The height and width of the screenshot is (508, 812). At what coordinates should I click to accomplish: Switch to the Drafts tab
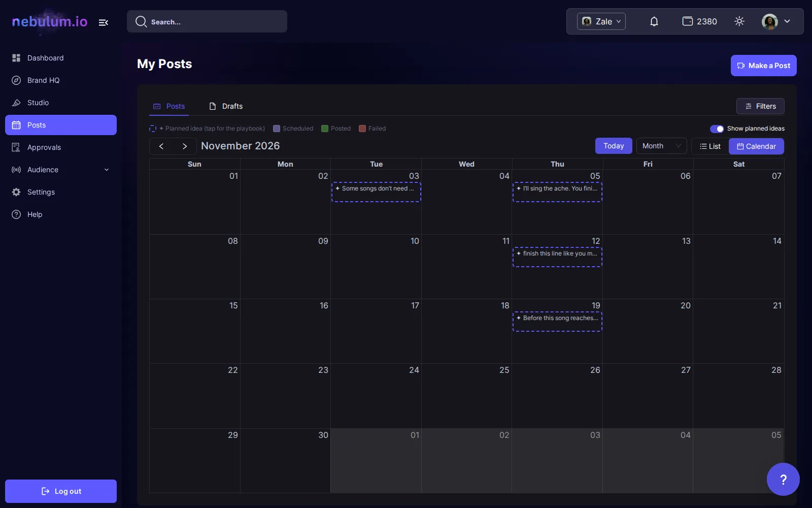[x=226, y=106]
